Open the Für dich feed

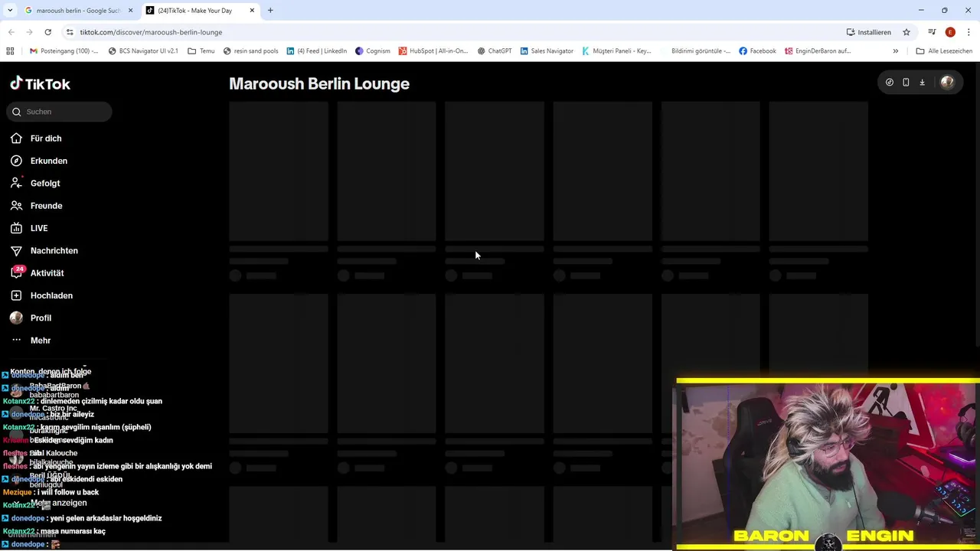tap(46, 139)
